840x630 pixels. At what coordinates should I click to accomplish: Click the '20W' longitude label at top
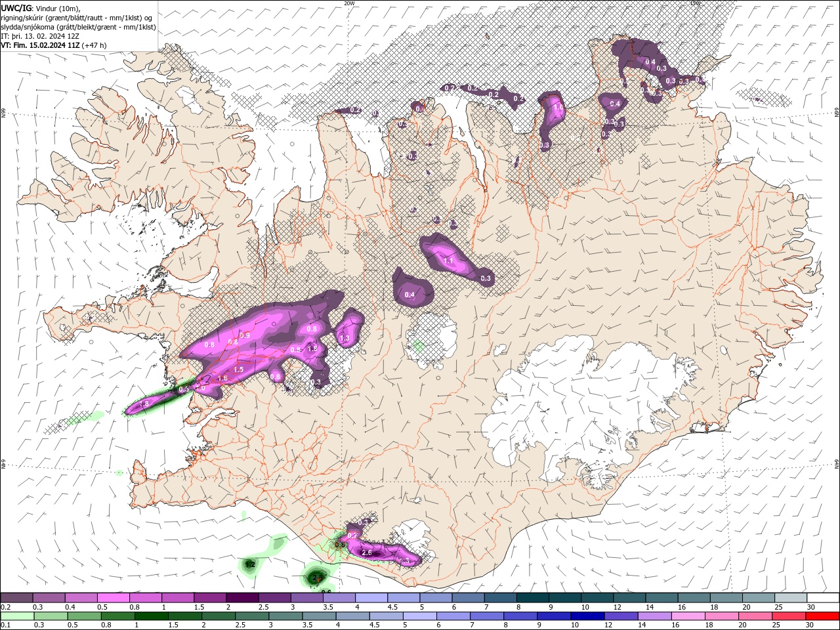tap(349, 3)
